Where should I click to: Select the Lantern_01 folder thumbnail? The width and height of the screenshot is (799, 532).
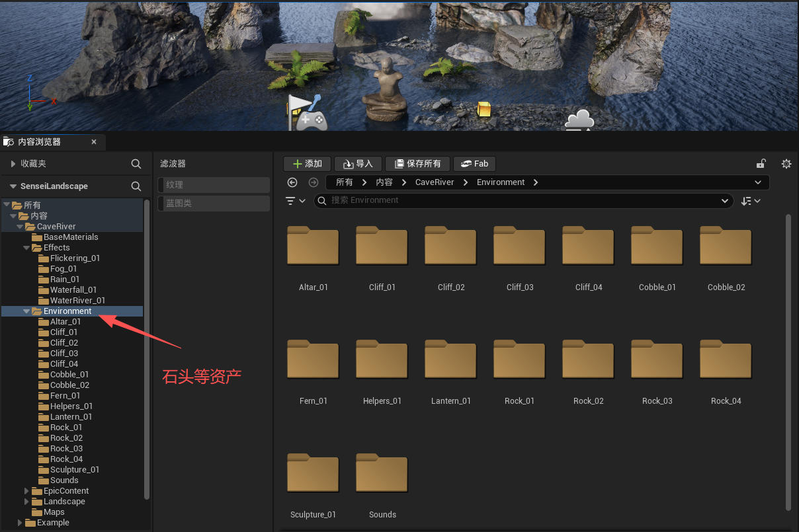click(x=451, y=360)
